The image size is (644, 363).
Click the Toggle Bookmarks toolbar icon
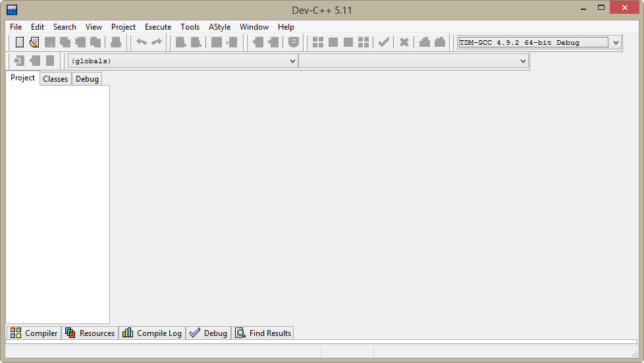coord(35,61)
